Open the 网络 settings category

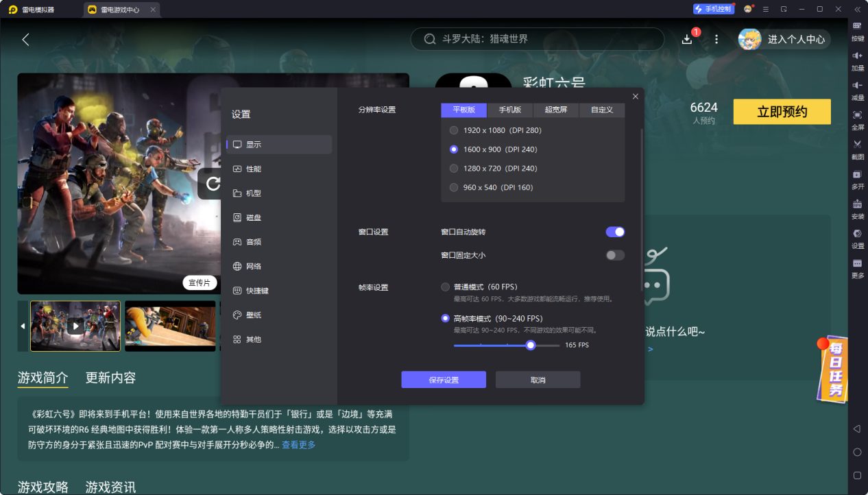279,266
